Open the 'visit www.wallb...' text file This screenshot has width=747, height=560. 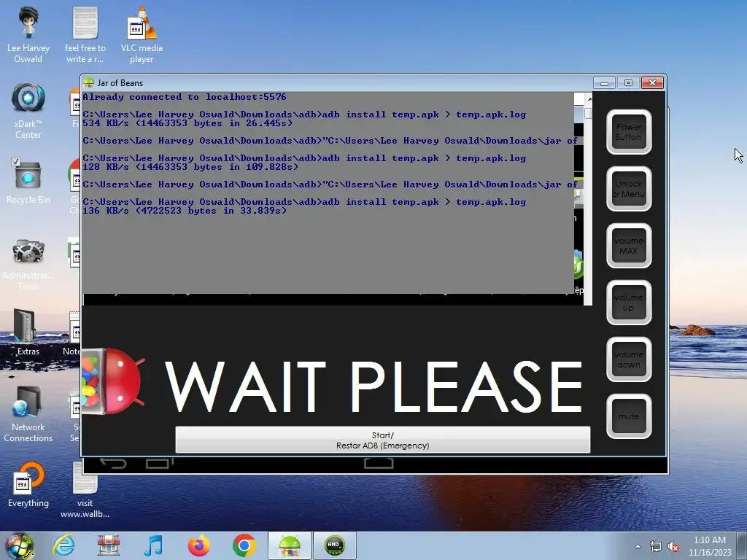pyautogui.click(x=85, y=491)
